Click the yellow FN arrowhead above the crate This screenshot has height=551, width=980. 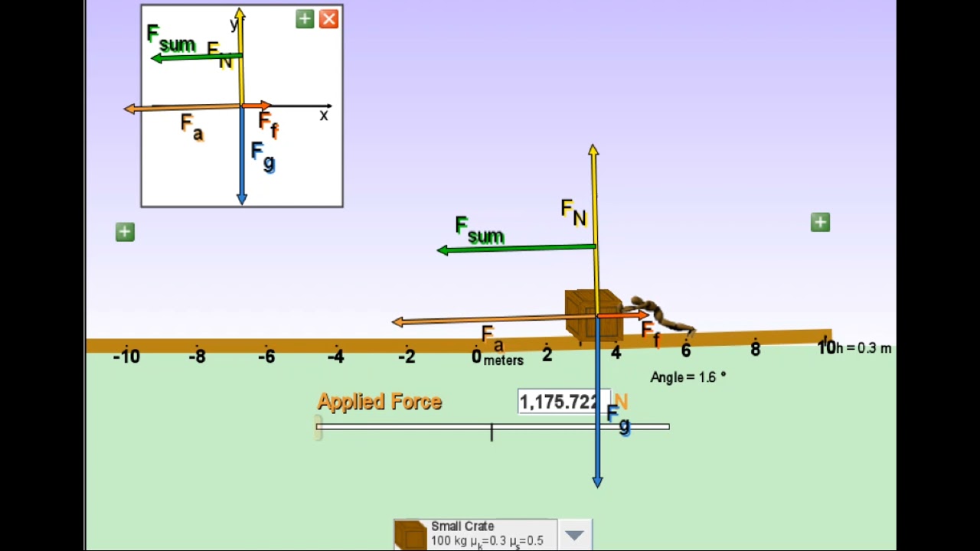[593, 150]
